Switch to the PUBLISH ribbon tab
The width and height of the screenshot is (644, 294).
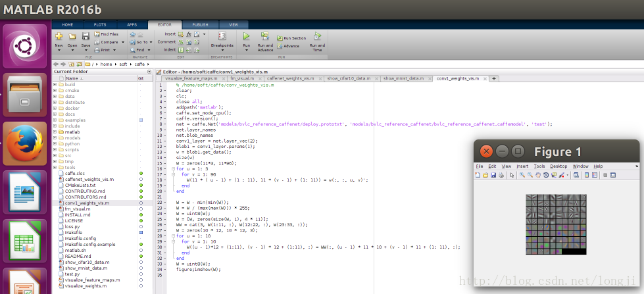click(x=201, y=24)
